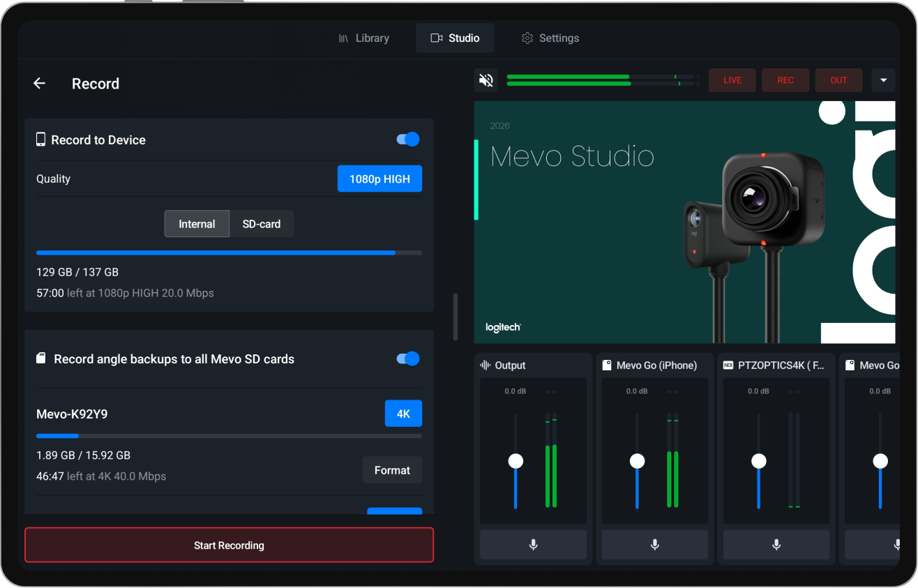
Task: Disable Record to Device
Action: [407, 139]
